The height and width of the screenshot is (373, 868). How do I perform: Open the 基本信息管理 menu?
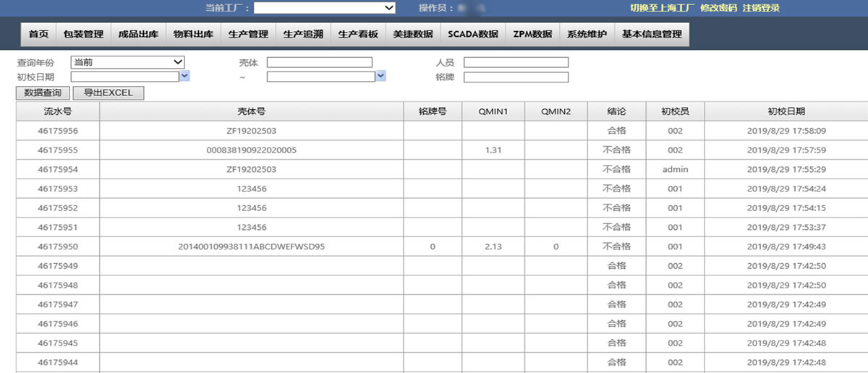pos(652,34)
